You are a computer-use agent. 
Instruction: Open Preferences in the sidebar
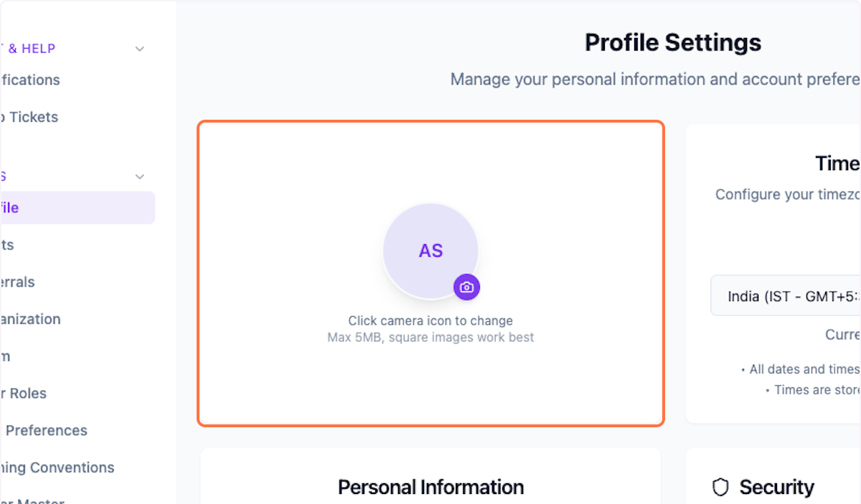pos(43,430)
